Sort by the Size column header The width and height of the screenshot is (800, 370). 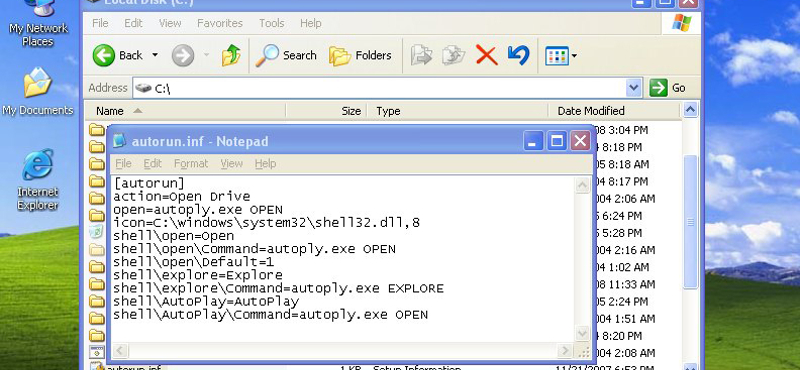tap(327, 111)
